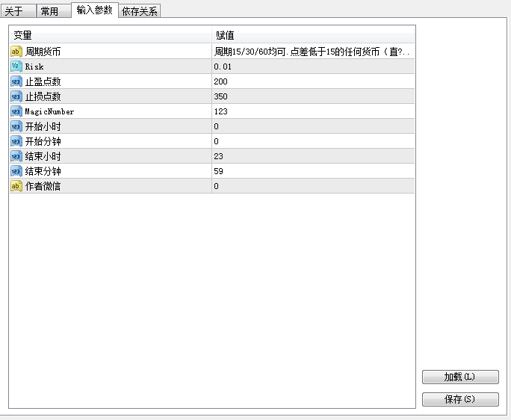Select the 作者微信 variable name
Viewport: 511px width, 420px height.
[x=43, y=186]
